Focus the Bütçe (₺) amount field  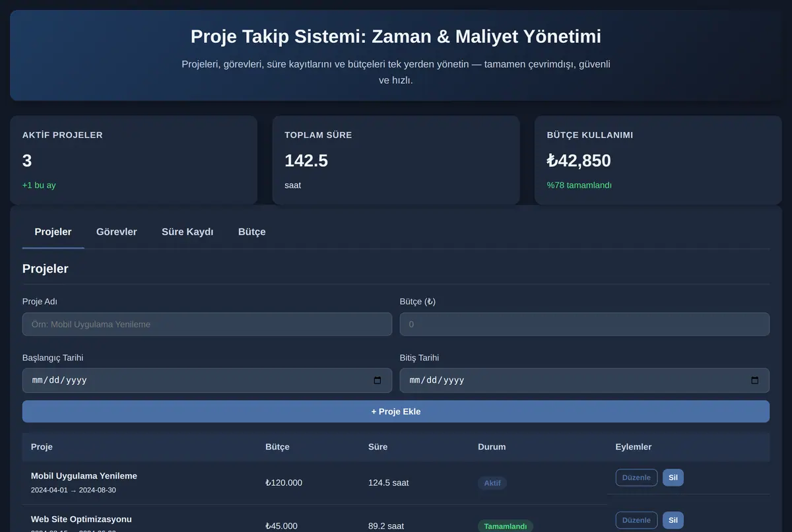point(585,324)
